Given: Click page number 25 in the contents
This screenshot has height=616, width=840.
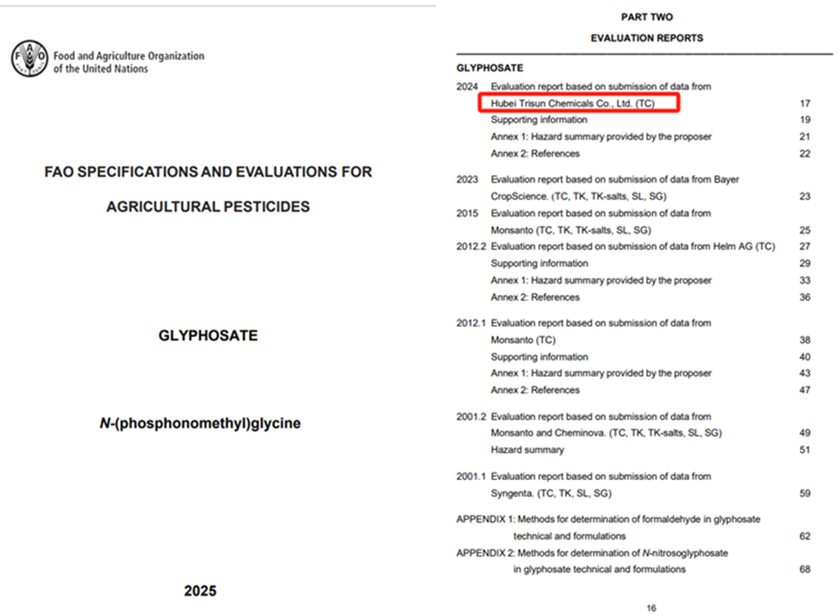Looking at the screenshot, I should (x=804, y=230).
